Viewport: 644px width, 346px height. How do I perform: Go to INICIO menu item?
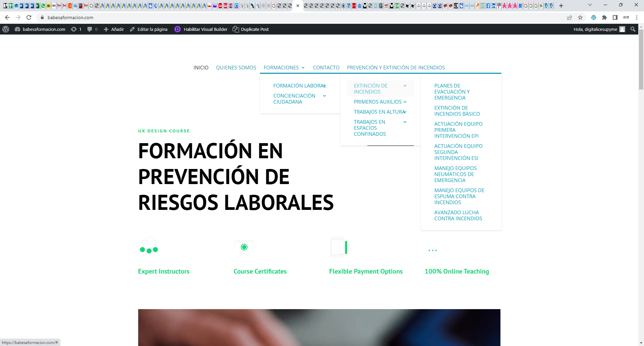[x=201, y=68]
